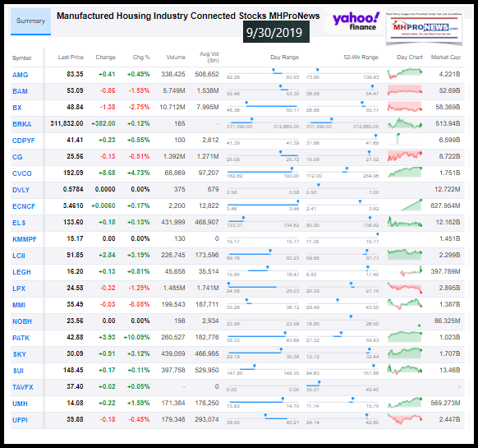Sort by the Volume column header

(176, 58)
